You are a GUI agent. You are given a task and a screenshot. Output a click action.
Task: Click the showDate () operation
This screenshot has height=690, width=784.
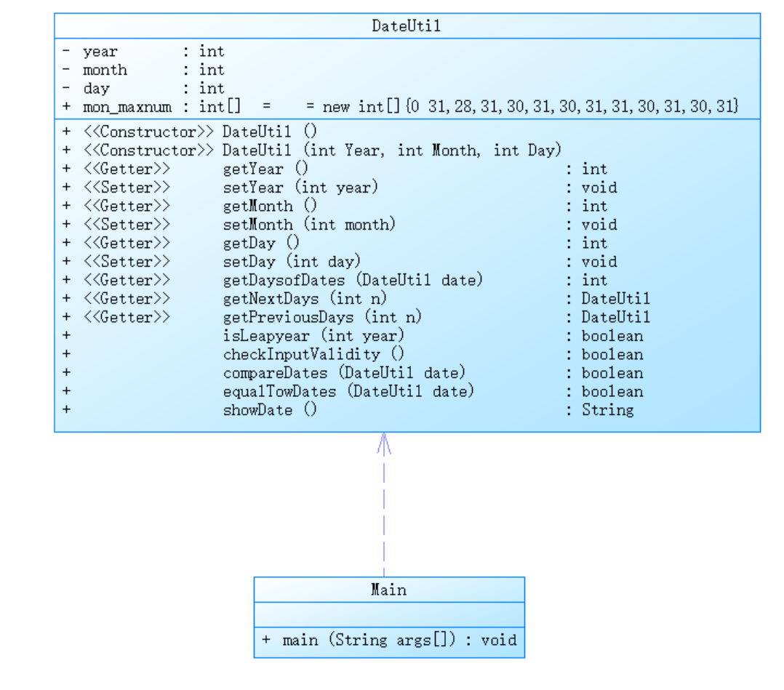(348, 409)
